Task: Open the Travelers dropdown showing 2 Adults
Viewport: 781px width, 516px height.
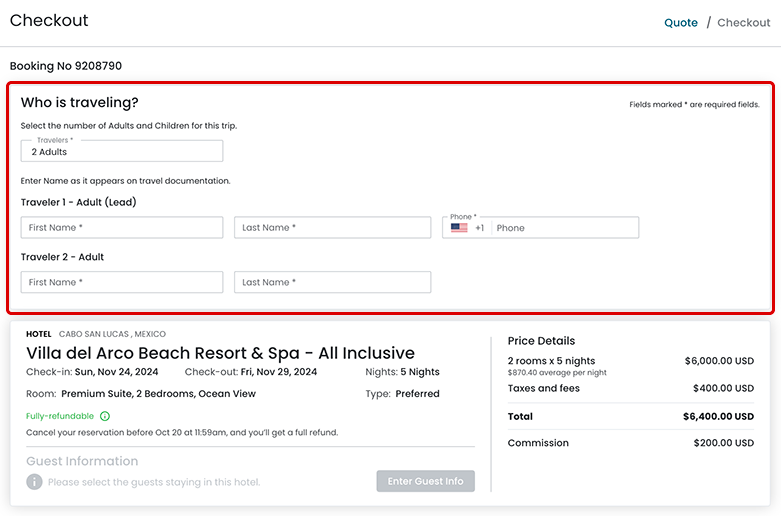Action: click(122, 151)
